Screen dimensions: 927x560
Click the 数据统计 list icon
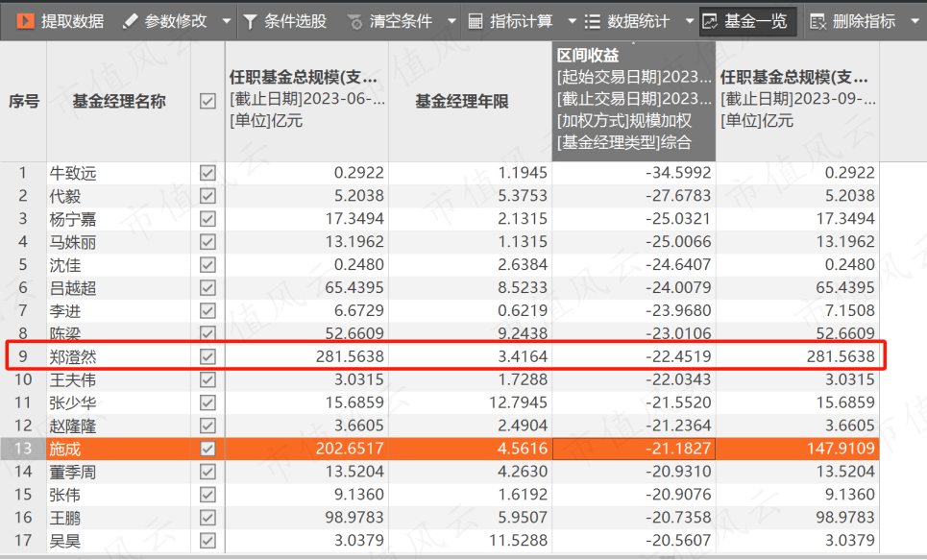pyautogui.click(x=593, y=20)
